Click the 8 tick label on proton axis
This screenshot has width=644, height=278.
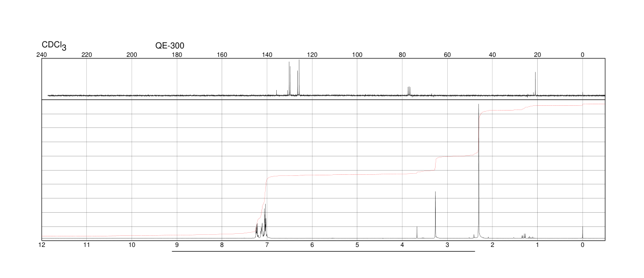pyautogui.click(x=222, y=245)
